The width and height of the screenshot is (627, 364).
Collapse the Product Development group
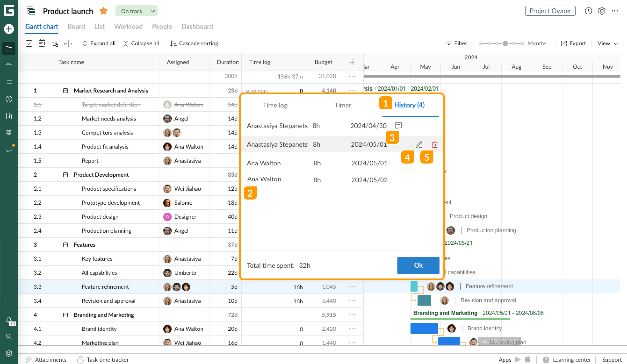pos(65,175)
